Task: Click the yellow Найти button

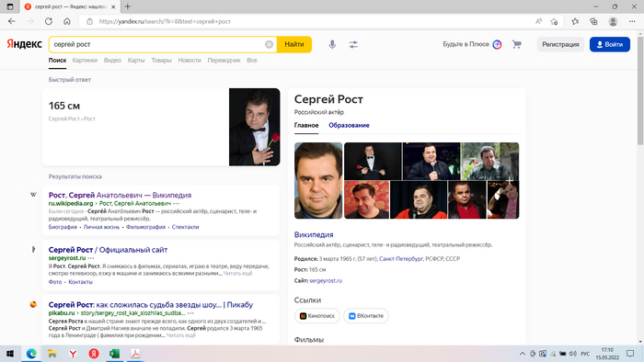Action: (x=294, y=44)
